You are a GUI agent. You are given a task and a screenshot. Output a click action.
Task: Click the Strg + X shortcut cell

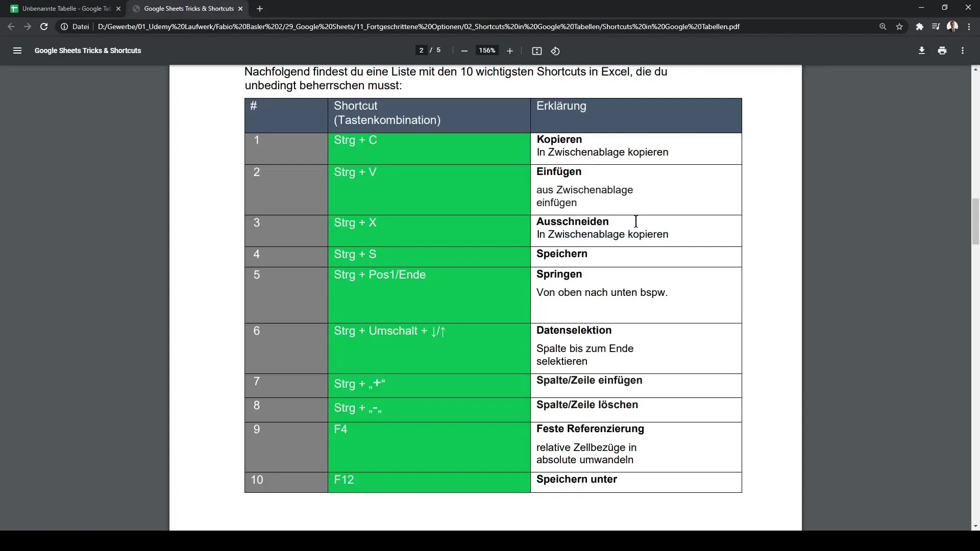click(429, 231)
